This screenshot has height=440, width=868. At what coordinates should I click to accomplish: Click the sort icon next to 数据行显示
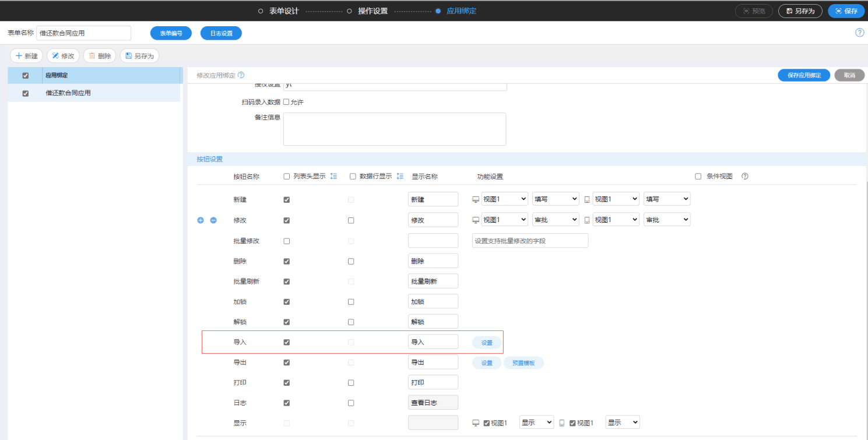pos(400,176)
